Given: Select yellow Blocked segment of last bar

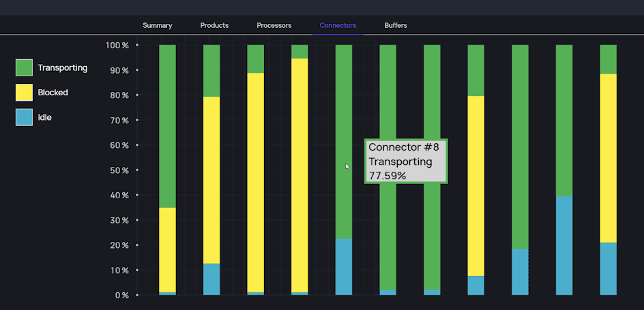Looking at the screenshot, I should click(x=609, y=158).
